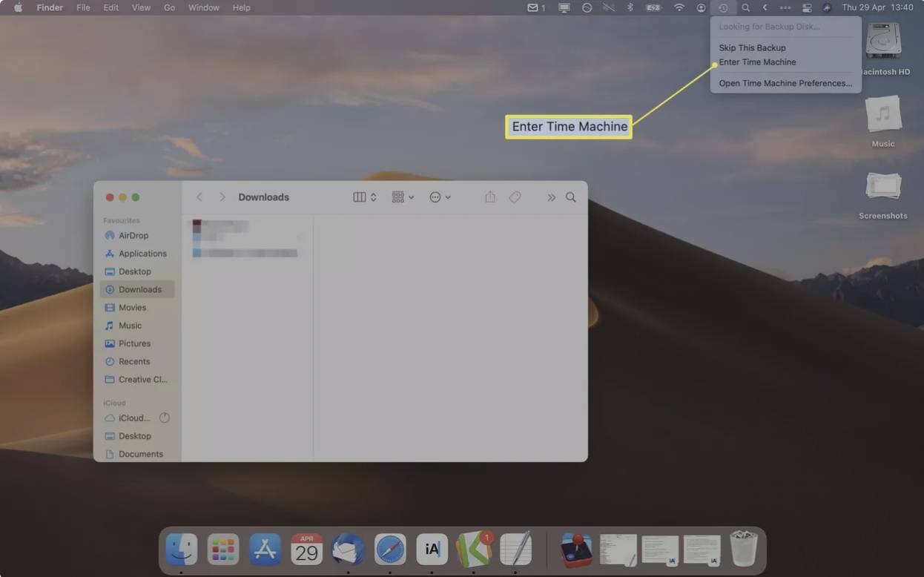The height and width of the screenshot is (577, 924).
Task: Change view mode with column view selector
Action: (x=364, y=197)
